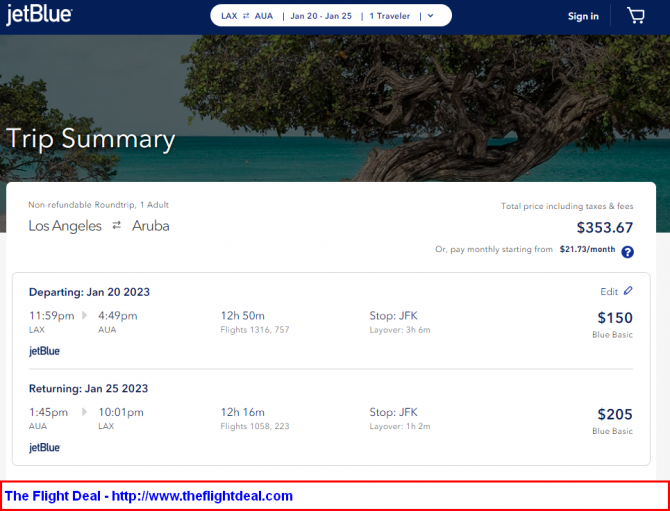Image resolution: width=670 pixels, height=511 pixels.
Task: Click returning fare $205
Action: (615, 414)
